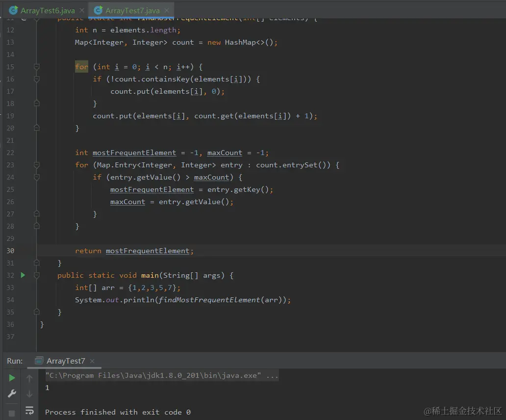Click line number 30 in the gutter

[10, 251]
